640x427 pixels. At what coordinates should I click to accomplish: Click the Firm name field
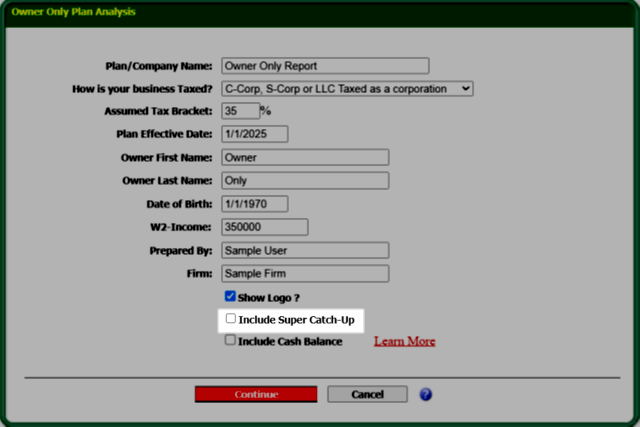pos(304,273)
